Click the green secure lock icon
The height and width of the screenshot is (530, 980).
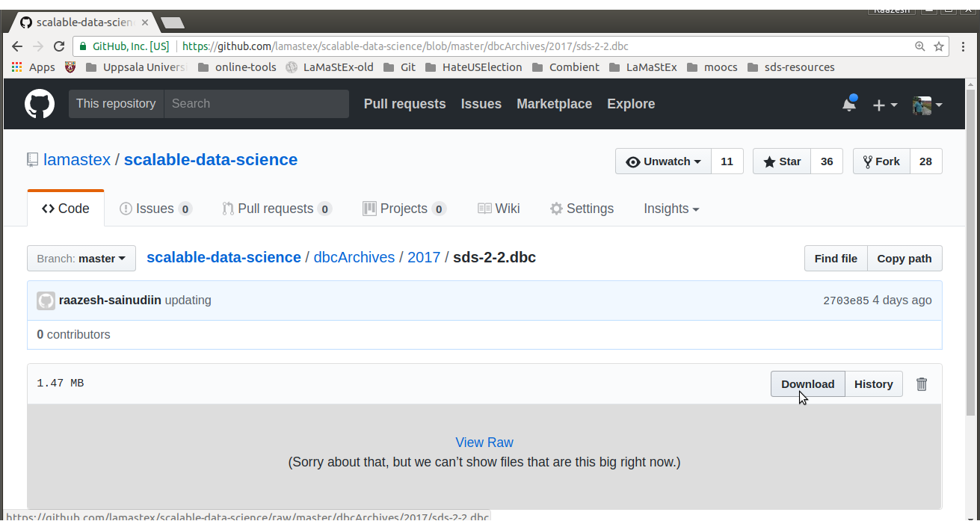point(84,46)
